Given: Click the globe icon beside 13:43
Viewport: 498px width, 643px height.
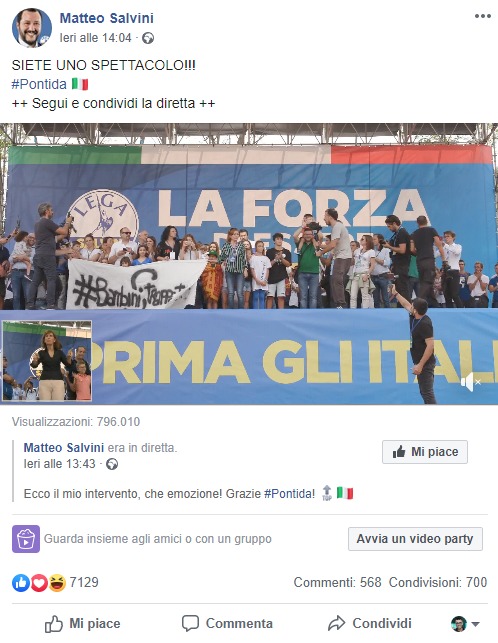Looking at the screenshot, I should (x=112, y=464).
